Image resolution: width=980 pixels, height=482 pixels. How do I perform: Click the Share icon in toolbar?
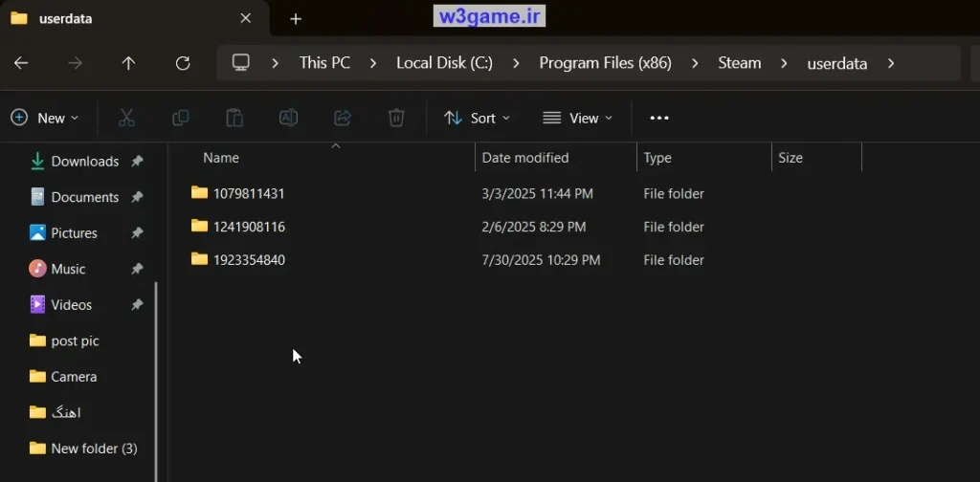[343, 118]
